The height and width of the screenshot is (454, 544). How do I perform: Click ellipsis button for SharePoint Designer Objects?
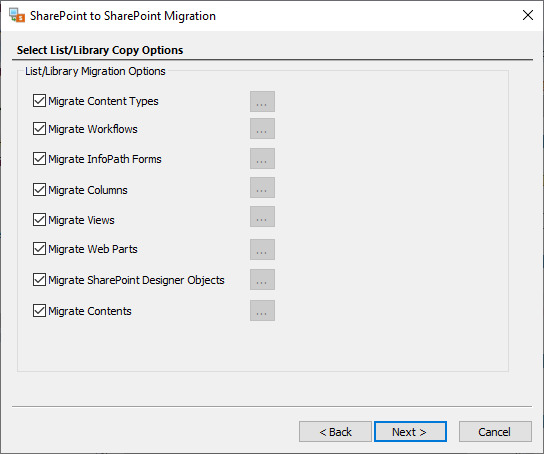[x=262, y=280]
